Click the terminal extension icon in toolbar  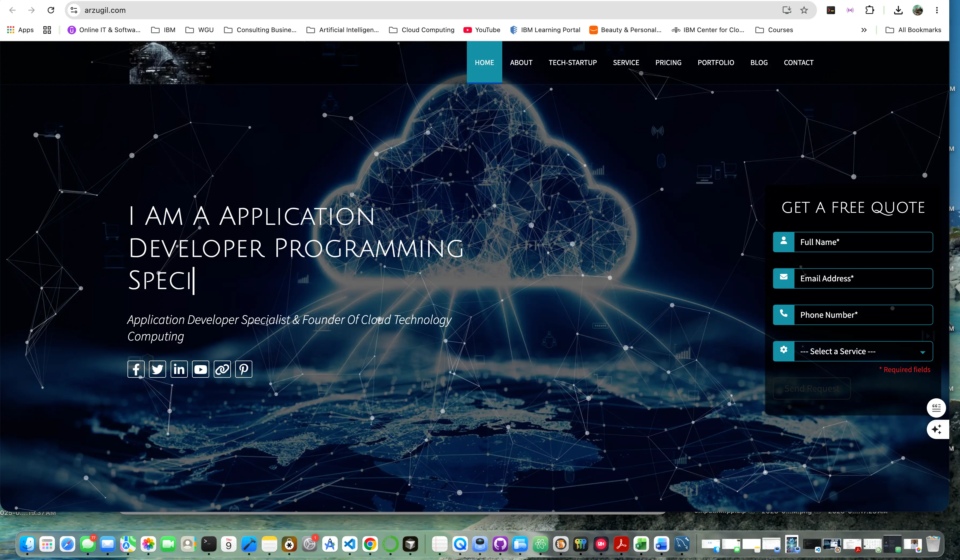pyautogui.click(x=831, y=10)
